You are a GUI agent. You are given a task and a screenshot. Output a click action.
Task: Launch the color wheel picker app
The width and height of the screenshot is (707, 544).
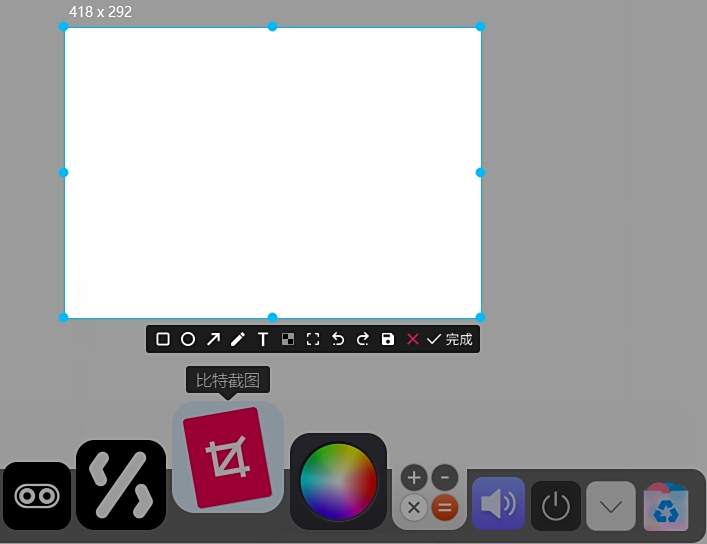click(x=338, y=481)
